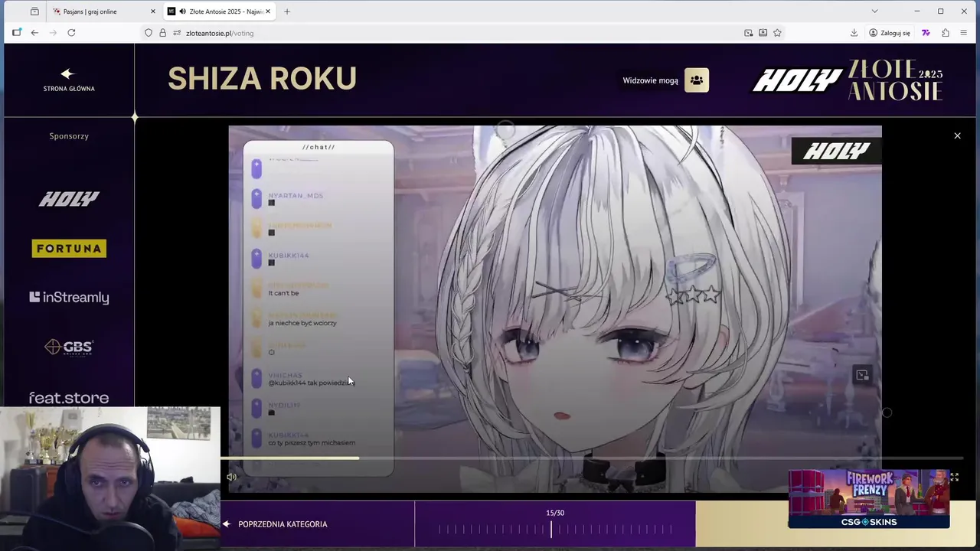Click the SHIZA ROKU category heading
The height and width of the screenshot is (551, 980).
click(x=262, y=78)
